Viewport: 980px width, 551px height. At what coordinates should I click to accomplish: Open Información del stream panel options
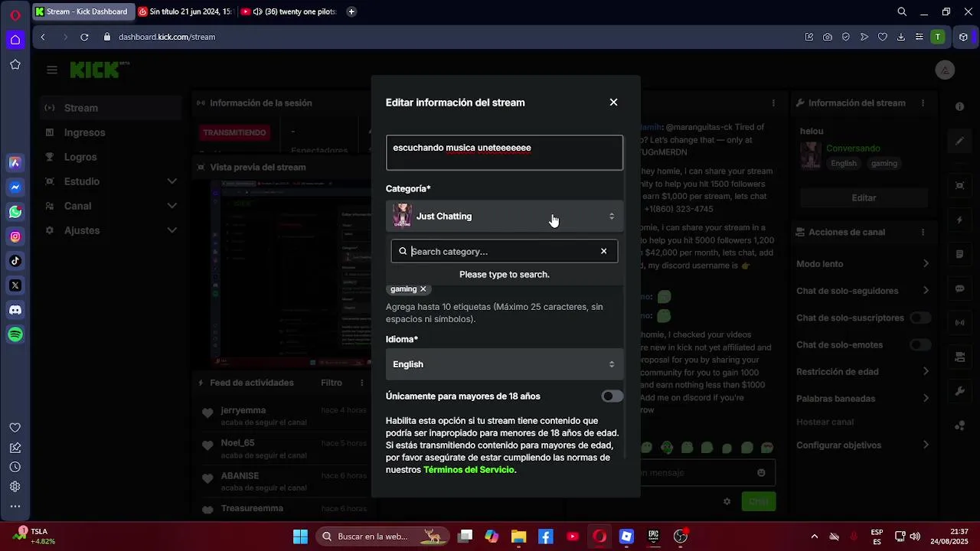tap(924, 103)
